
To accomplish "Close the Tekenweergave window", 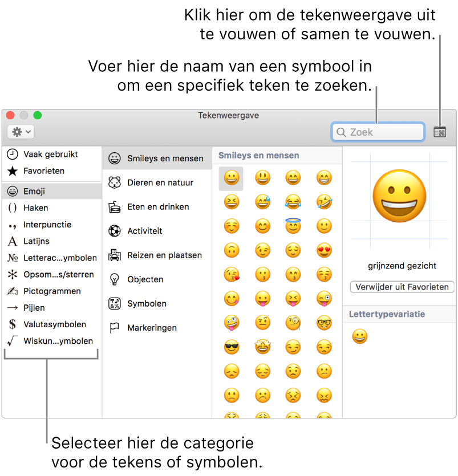I will (x=10, y=115).
